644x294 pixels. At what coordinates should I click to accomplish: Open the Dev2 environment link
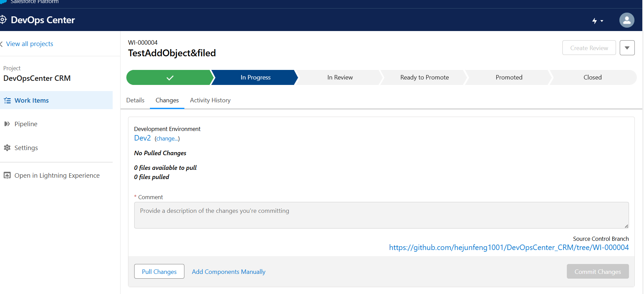[x=142, y=138]
